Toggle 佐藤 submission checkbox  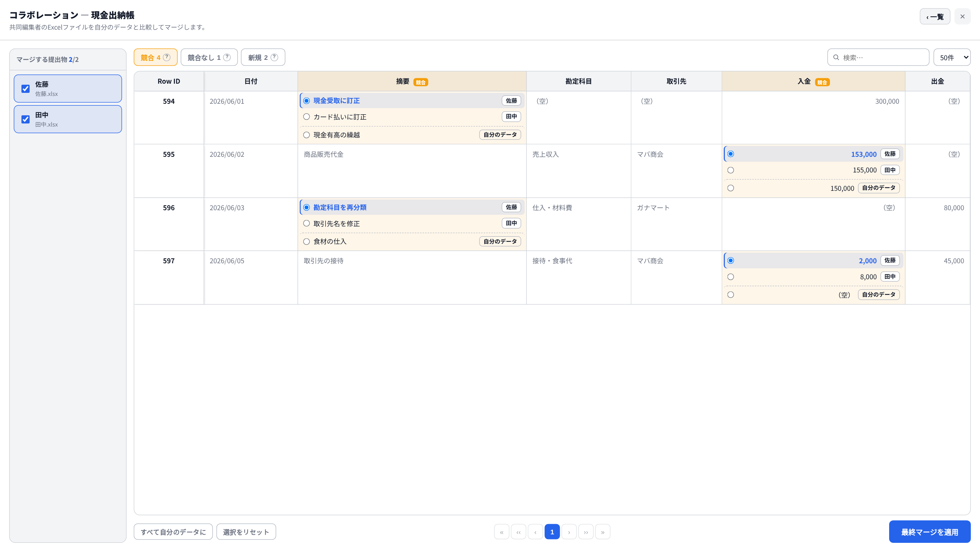(x=26, y=88)
